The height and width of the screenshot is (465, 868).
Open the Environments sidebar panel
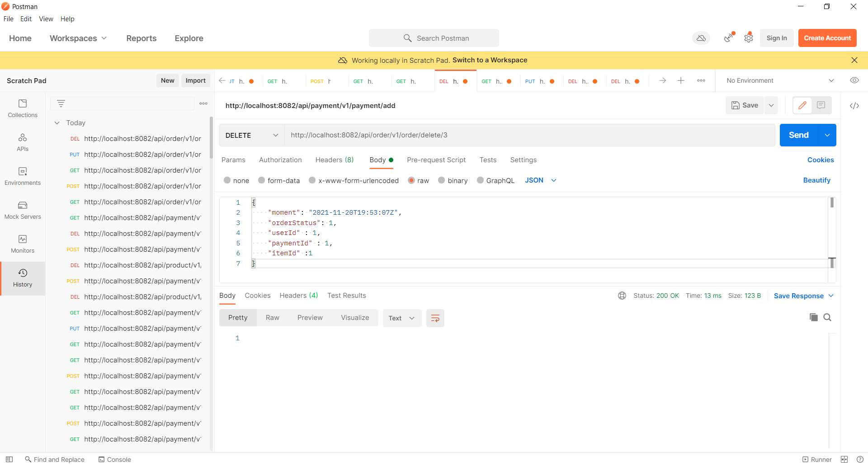pos(23,176)
